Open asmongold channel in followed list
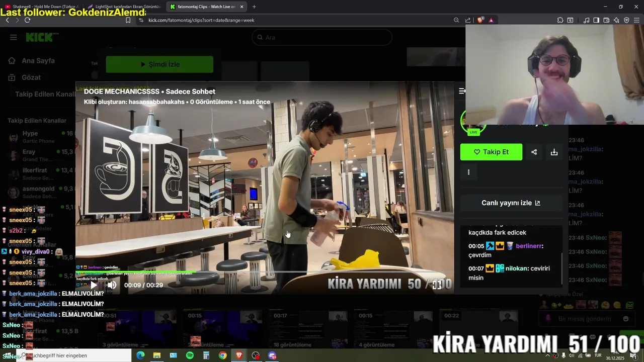The image size is (644, 362). pyautogui.click(x=40, y=192)
